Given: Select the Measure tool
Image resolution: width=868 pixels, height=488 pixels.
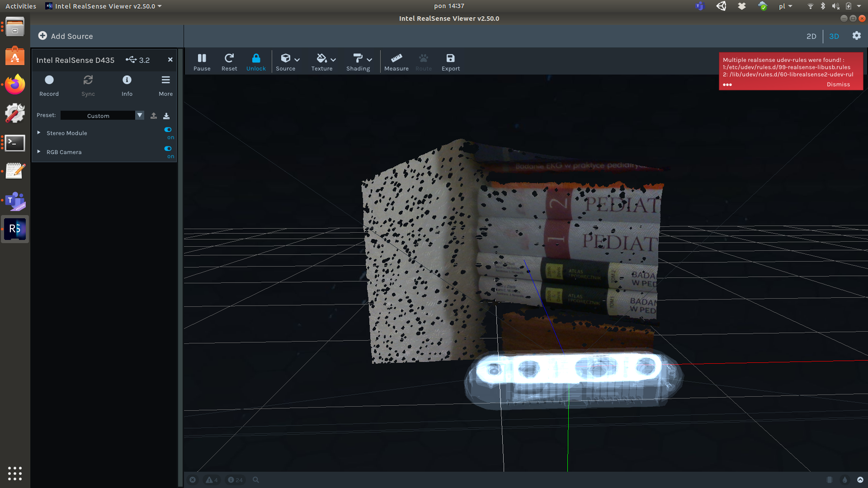Looking at the screenshot, I should coord(396,61).
